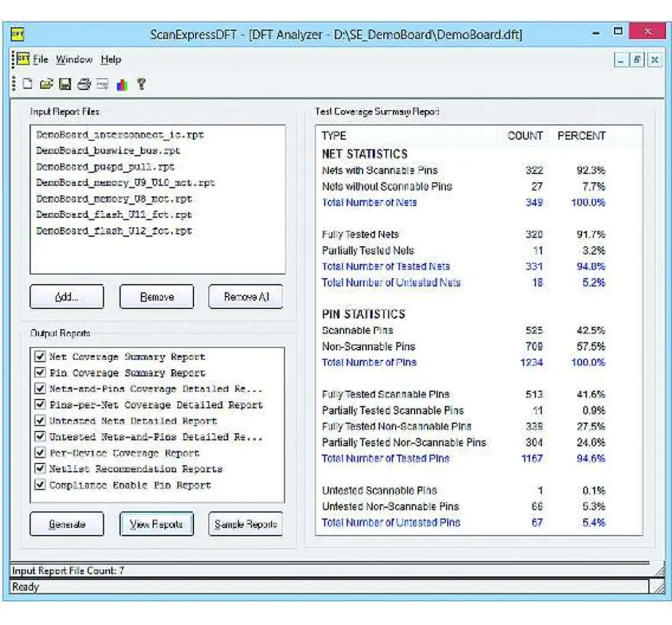Click the Generate button
The width and height of the screenshot is (672, 625).
coord(67,524)
